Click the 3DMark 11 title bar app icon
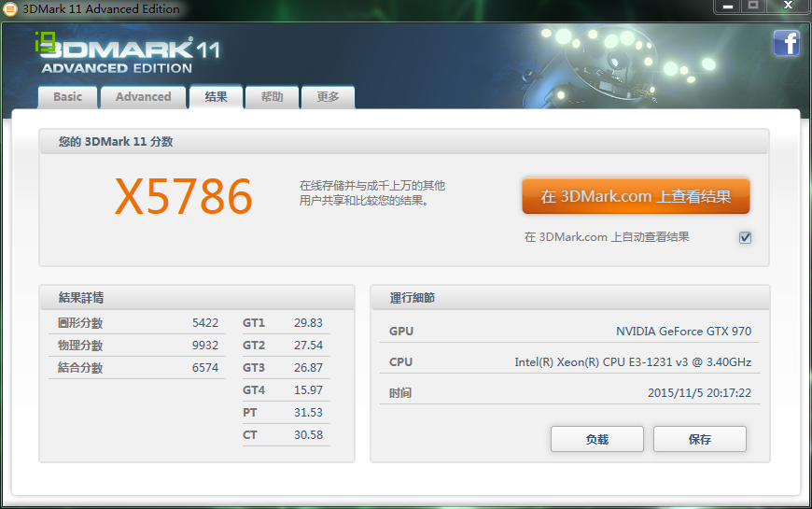Screen dimensions: 812x509 (x=10, y=8)
